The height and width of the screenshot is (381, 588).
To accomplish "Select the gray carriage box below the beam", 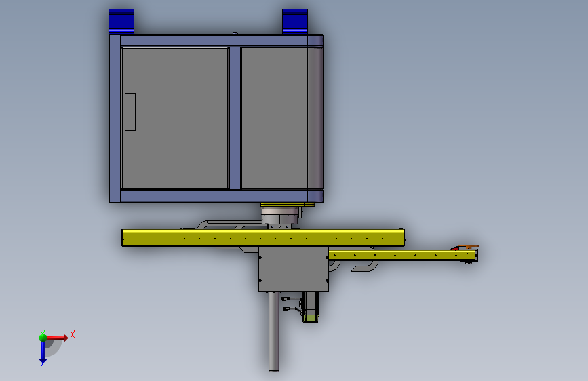I will coord(293,269).
